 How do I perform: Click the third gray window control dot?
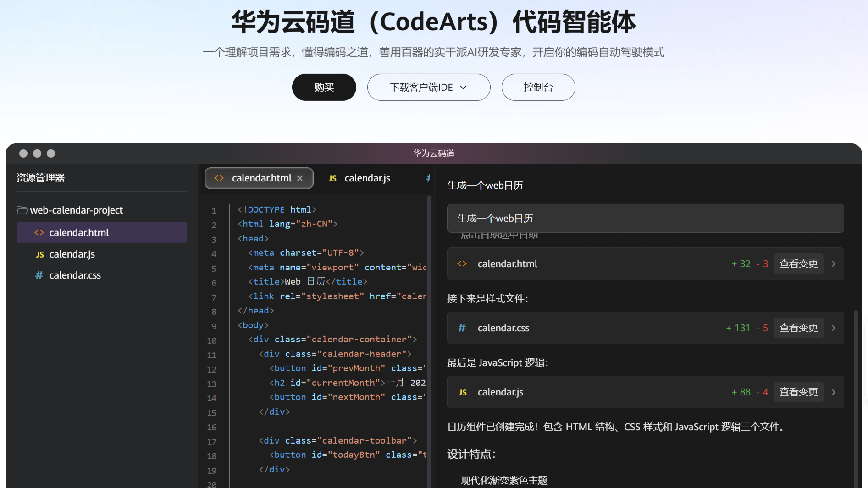51,154
